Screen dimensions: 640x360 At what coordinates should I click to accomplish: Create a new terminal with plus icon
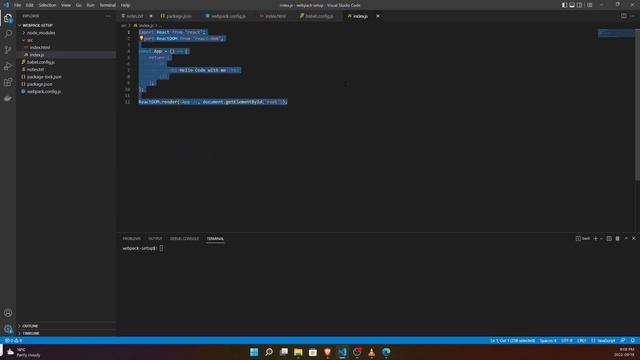tap(596, 238)
